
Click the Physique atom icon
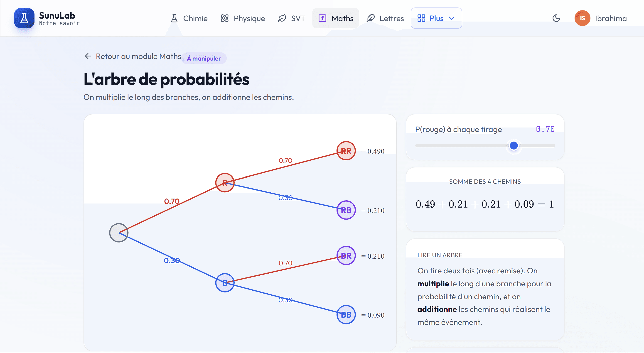224,18
